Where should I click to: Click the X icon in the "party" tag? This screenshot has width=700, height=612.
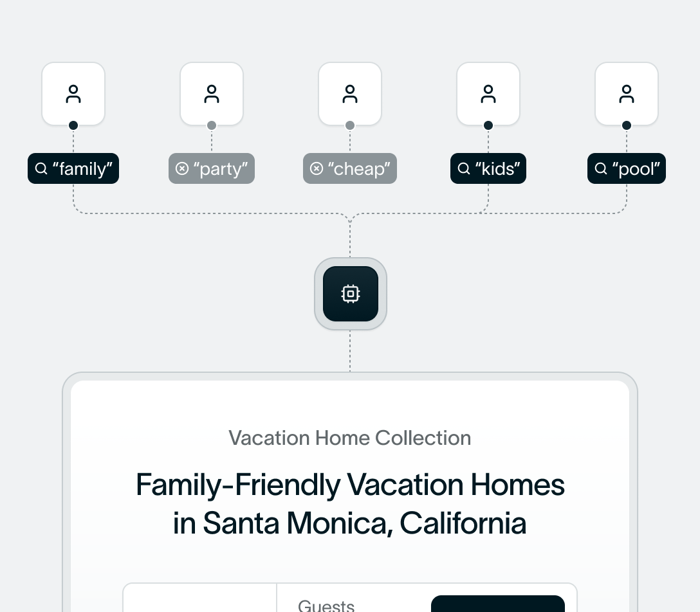tap(182, 168)
